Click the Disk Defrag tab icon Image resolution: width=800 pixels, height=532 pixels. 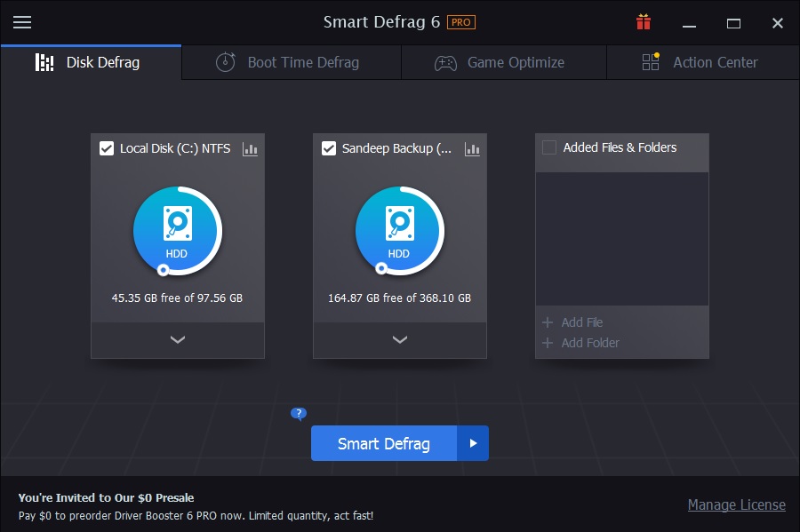coord(44,62)
